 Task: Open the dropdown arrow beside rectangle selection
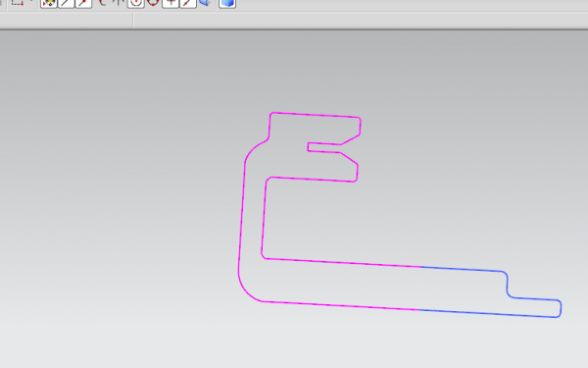32,2
